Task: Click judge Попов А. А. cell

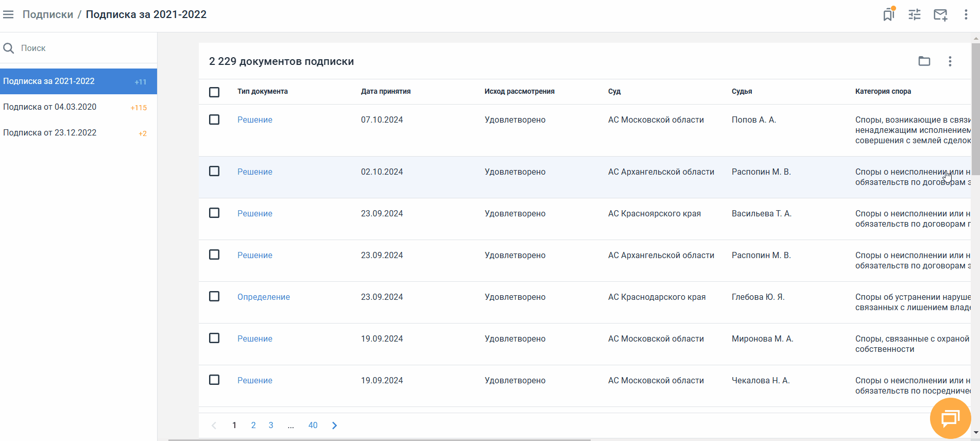Action: point(754,120)
